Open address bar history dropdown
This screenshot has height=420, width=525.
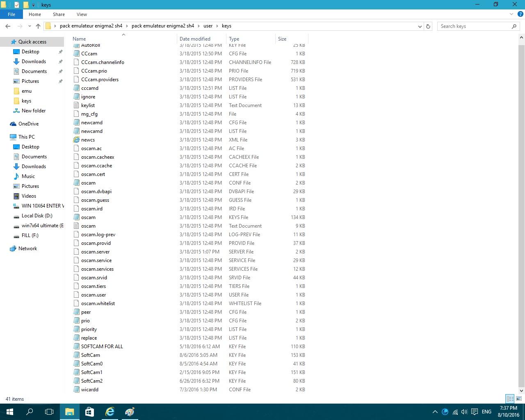pyautogui.click(x=420, y=26)
